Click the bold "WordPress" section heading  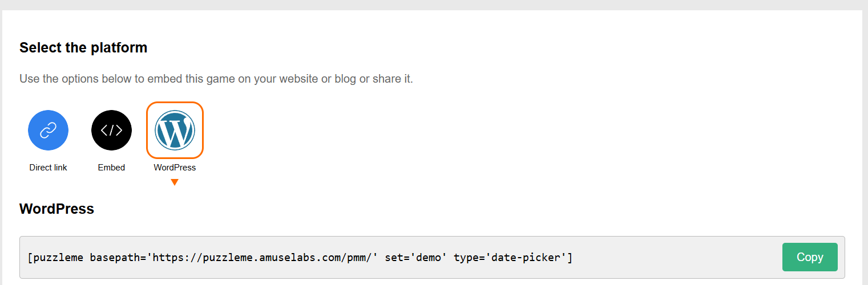pos(56,209)
